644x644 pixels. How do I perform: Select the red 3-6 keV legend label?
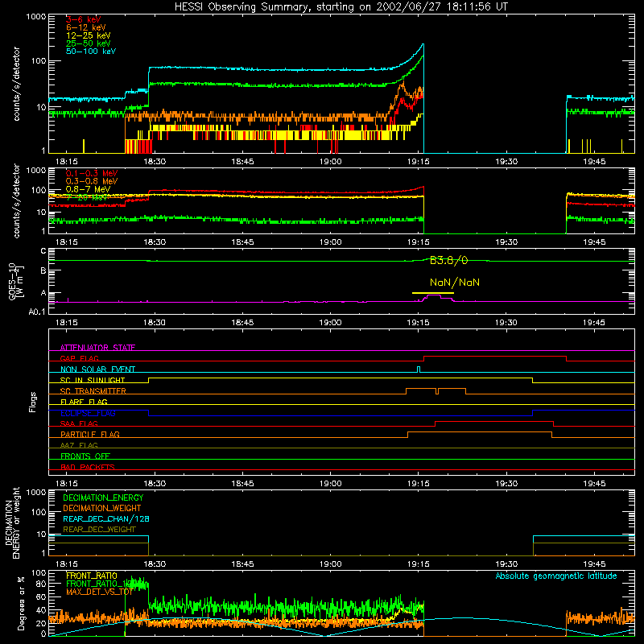tap(84, 19)
